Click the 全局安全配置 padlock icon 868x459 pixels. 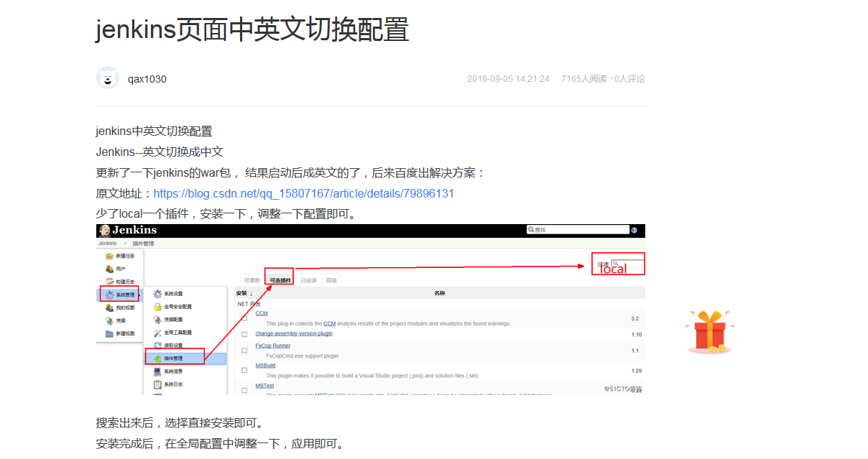[157, 307]
